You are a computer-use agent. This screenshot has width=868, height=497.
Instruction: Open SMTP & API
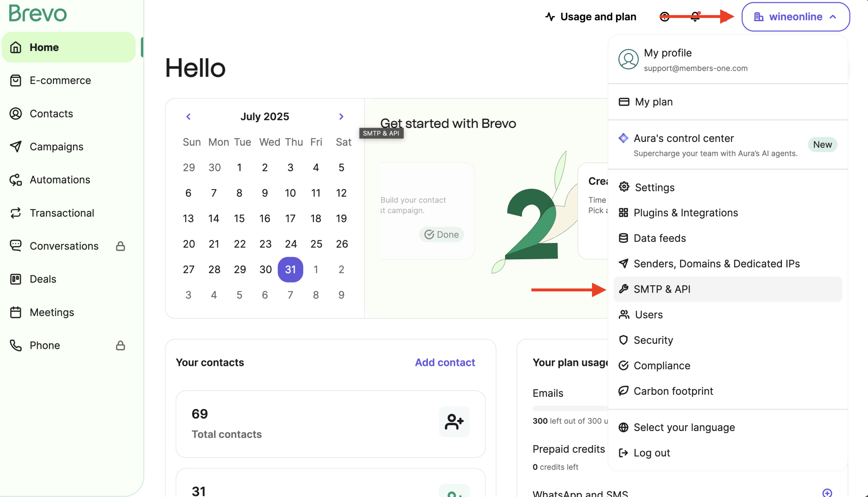pos(728,289)
